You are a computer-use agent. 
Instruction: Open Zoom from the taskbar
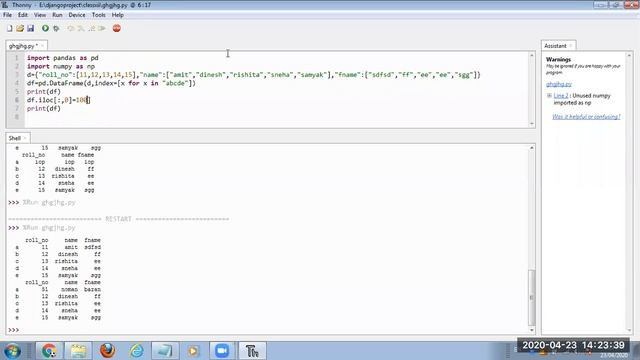point(222,351)
